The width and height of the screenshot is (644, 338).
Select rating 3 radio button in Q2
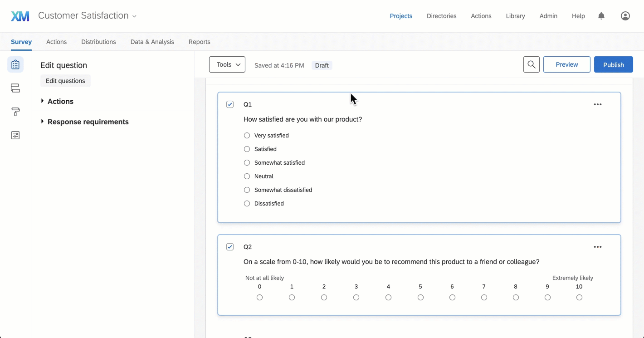coord(356,298)
